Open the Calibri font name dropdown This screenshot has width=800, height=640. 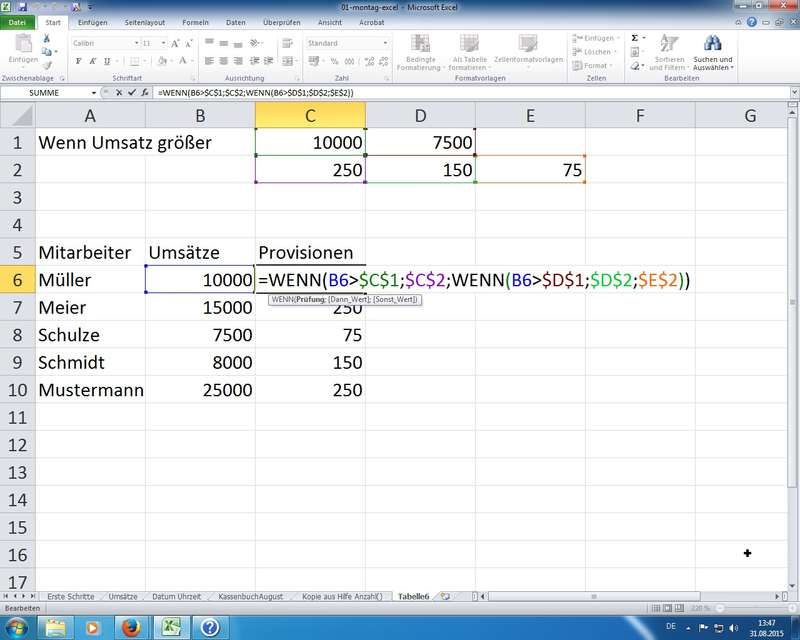135,44
